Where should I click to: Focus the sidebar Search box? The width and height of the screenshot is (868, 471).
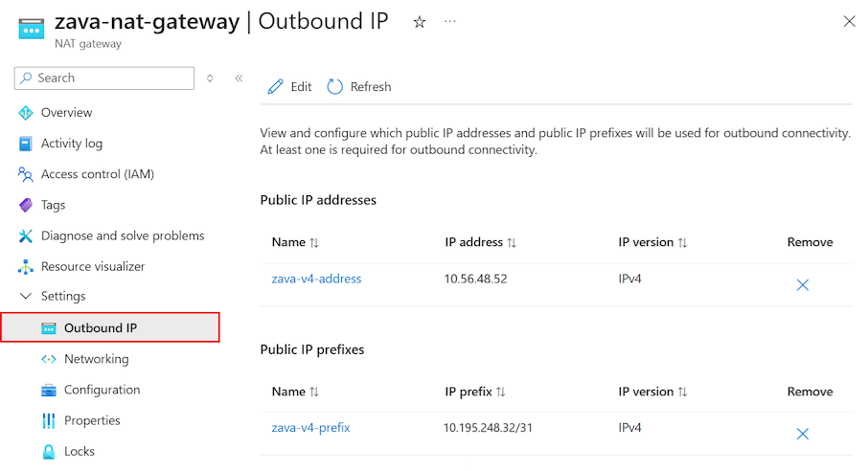point(104,78)
